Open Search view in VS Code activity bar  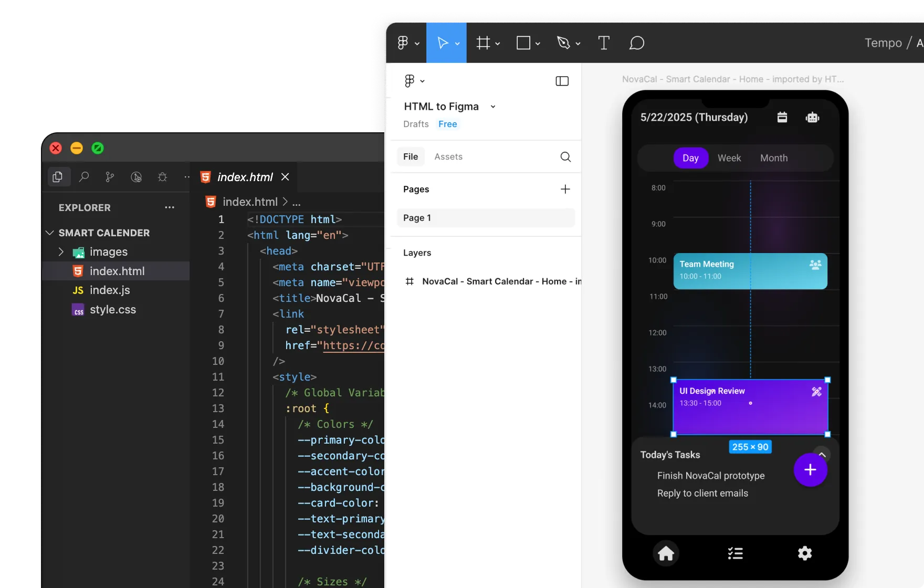pos(84,177)
